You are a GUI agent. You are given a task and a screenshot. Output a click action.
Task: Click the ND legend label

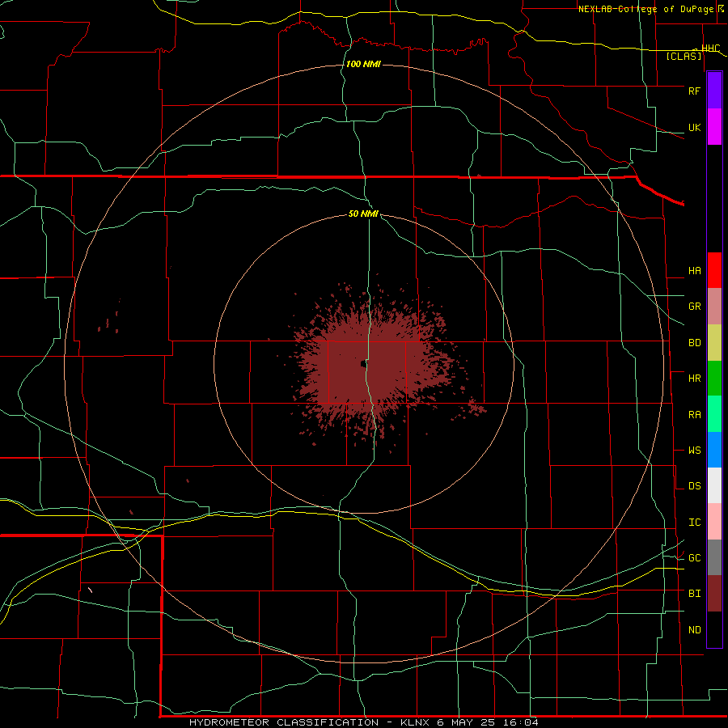tap(694, 629)
